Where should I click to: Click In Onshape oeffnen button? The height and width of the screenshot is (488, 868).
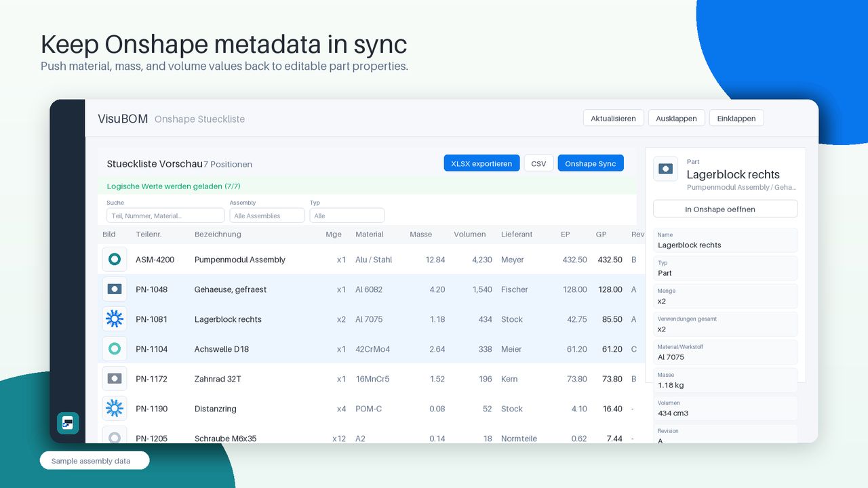pyautogui.click(x=726, y=209)
